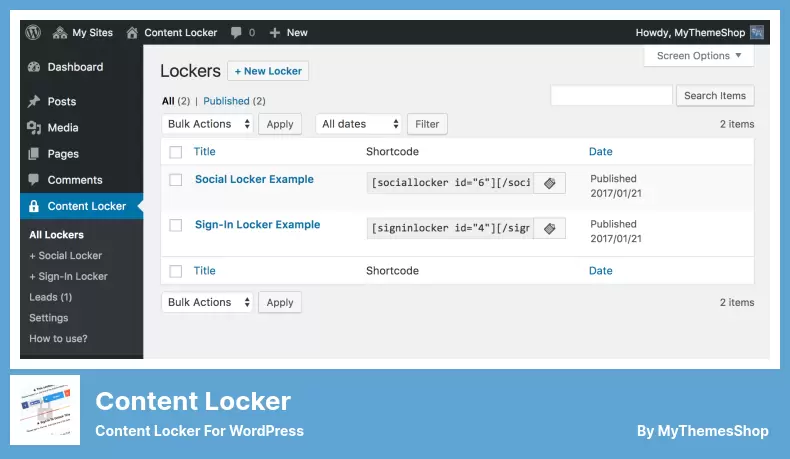The width and height of the screenshot is (790, 459).
Task: Open the bottom Bulk Actions dropdown
Action: pos(207,302)
